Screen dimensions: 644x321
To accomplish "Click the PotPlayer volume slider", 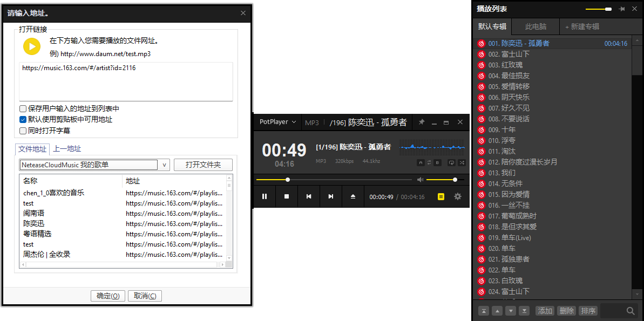I will pyautogui.click(x=445, y=179).
